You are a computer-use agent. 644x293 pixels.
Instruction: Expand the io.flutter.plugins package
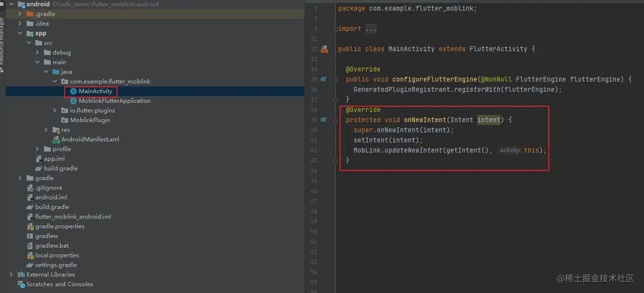click(x=55, y=111)
